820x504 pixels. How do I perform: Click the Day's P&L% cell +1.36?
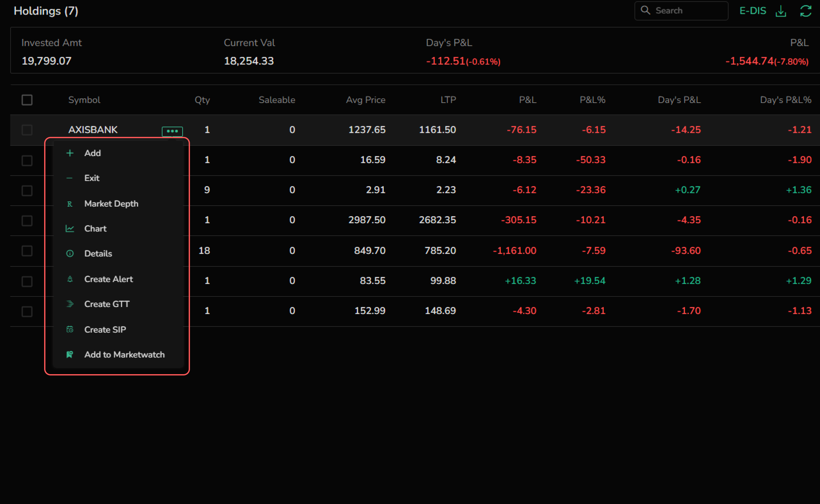tap(798, 190)
